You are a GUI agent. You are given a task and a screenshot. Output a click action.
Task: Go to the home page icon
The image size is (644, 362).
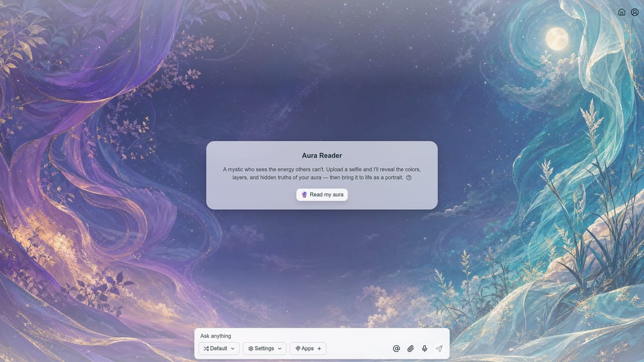point(622,12)
